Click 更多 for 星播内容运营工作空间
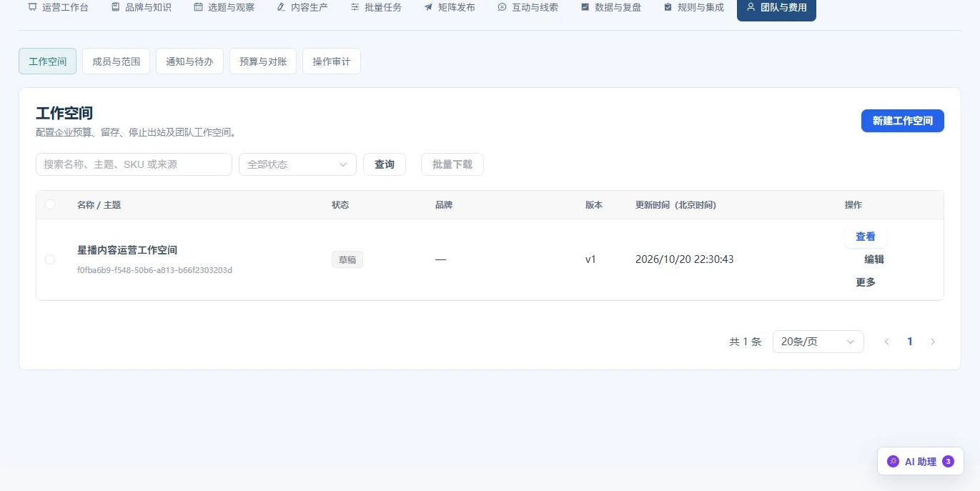 pos(866,282)
